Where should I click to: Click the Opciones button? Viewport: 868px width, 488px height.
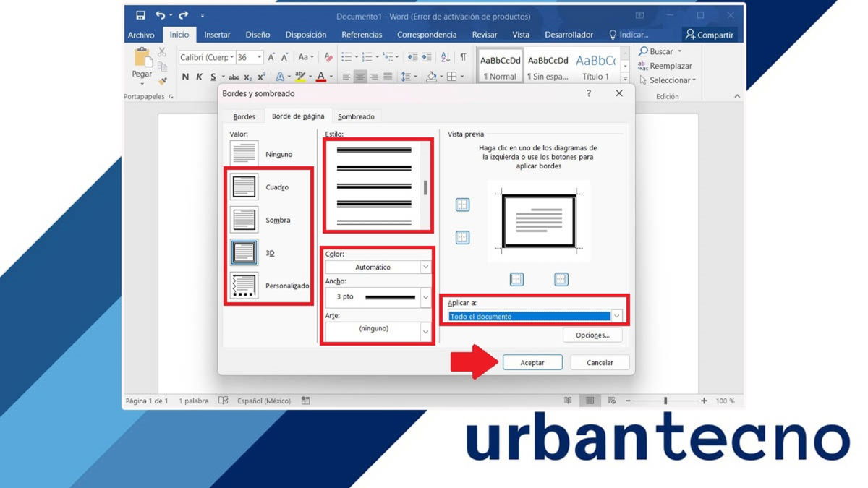592,335
